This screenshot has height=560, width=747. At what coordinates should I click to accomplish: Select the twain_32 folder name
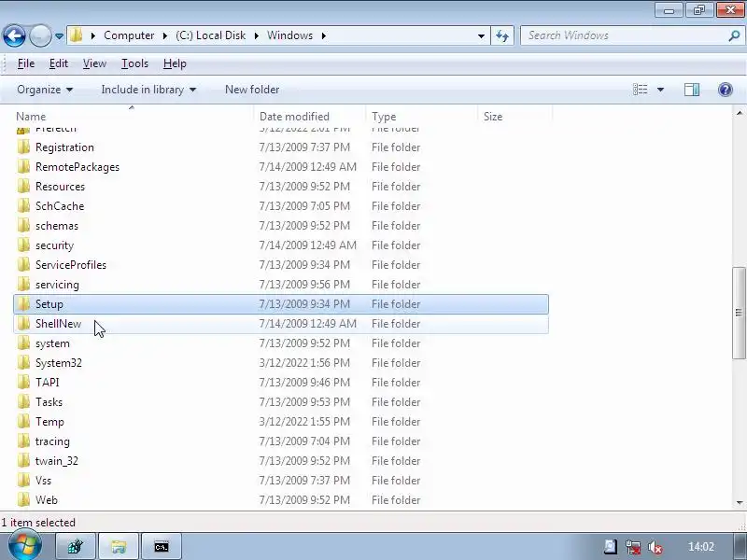[x=57, y=461]
